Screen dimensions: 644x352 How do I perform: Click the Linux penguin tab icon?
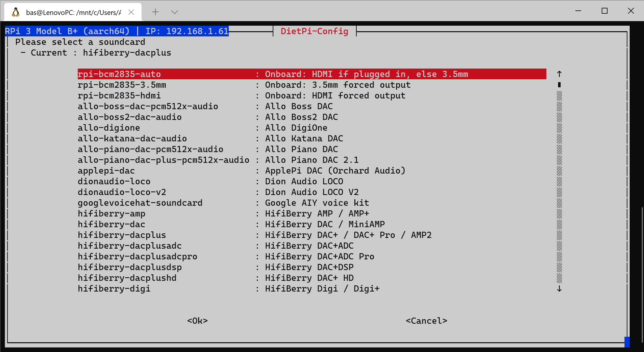coord(15,12)
